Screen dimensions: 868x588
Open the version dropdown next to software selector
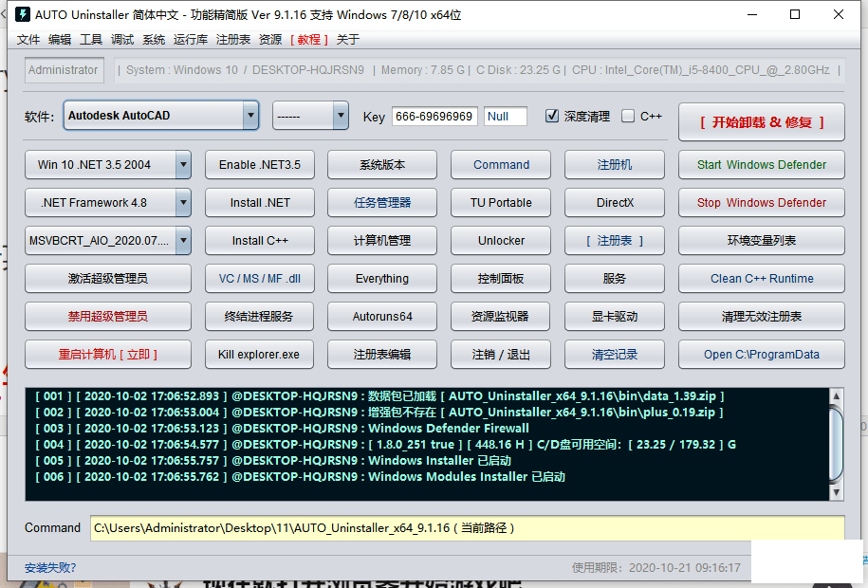[x=341, y=116]
